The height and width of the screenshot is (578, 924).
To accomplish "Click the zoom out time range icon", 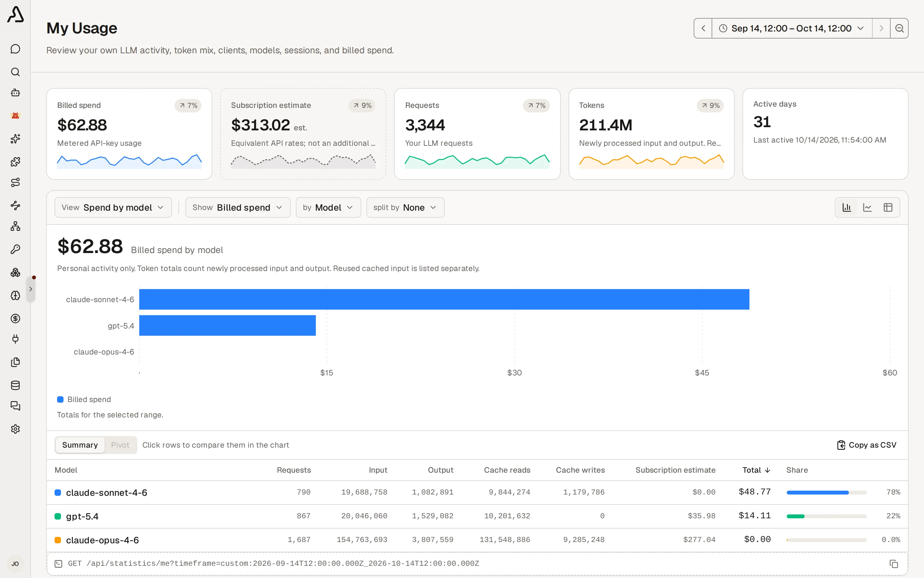I will click(899, 28).
